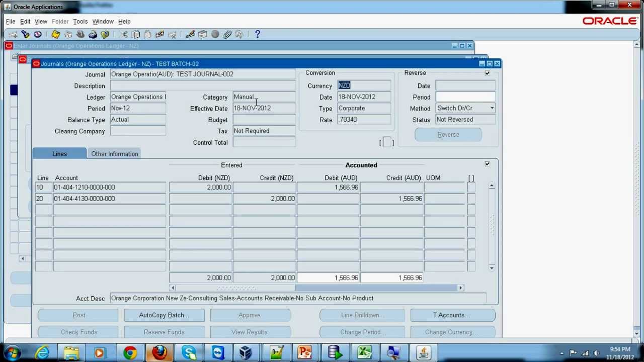Click the bracketed flexfield box beside Control Total

tap(386, 142)
